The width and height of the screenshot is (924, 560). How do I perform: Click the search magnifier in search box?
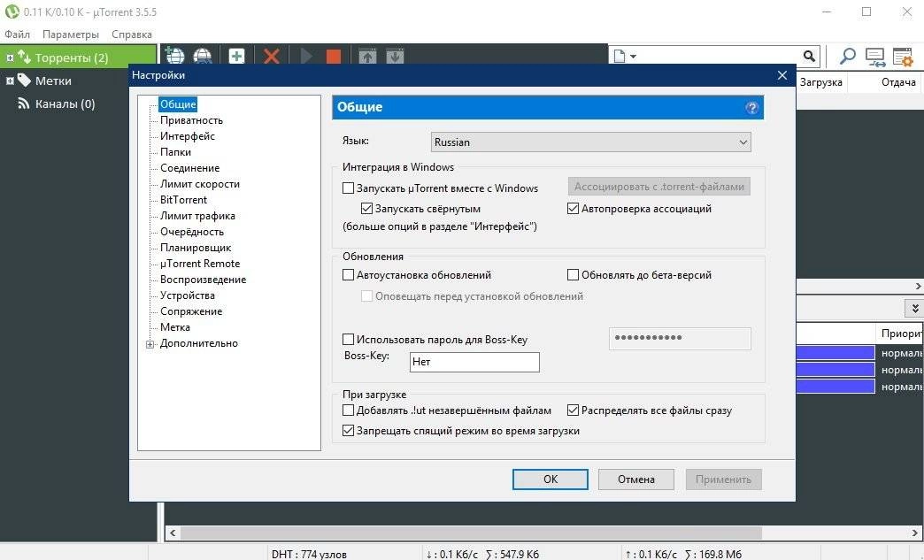point(810,56)
